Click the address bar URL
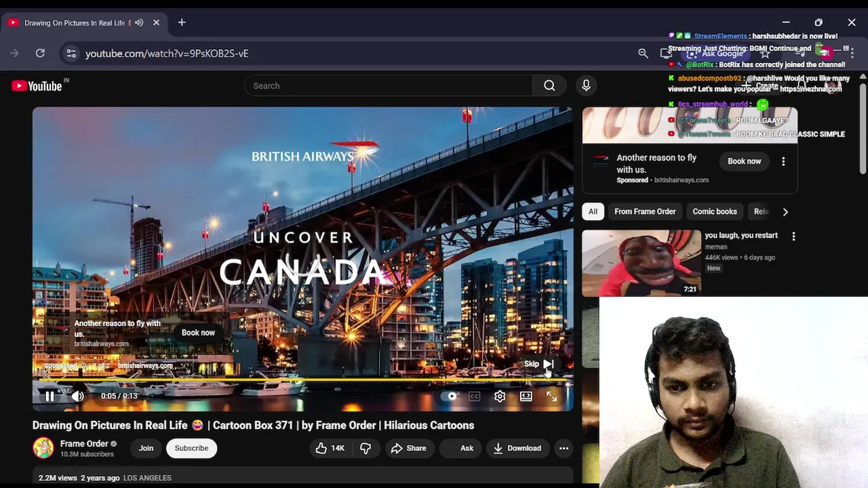 coord(167,53)
